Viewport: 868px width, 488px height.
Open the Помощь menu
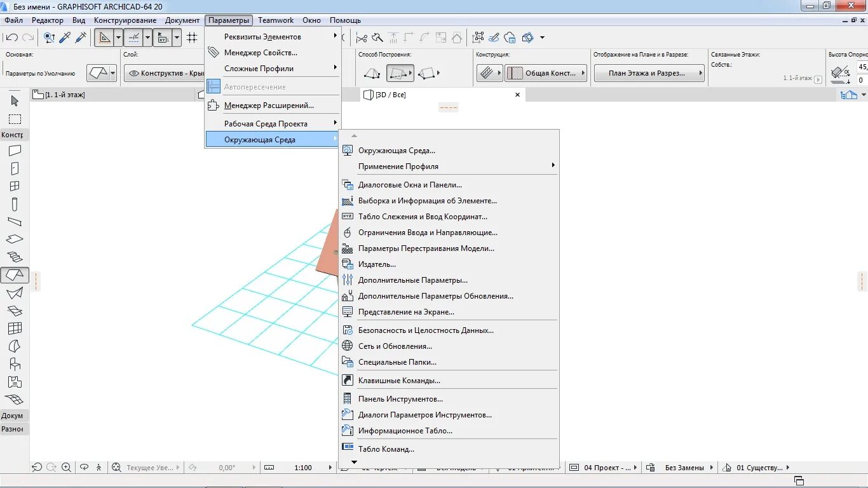point(345,20)
